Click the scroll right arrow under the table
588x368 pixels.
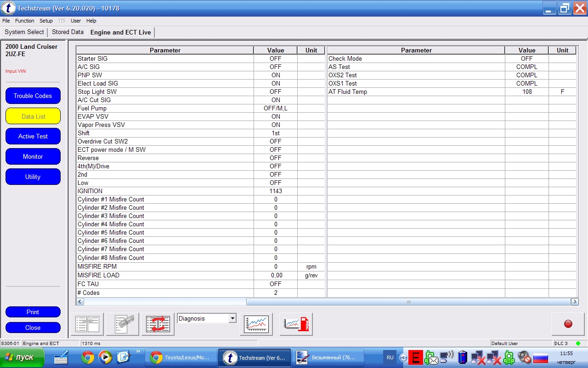coord(575,302)
